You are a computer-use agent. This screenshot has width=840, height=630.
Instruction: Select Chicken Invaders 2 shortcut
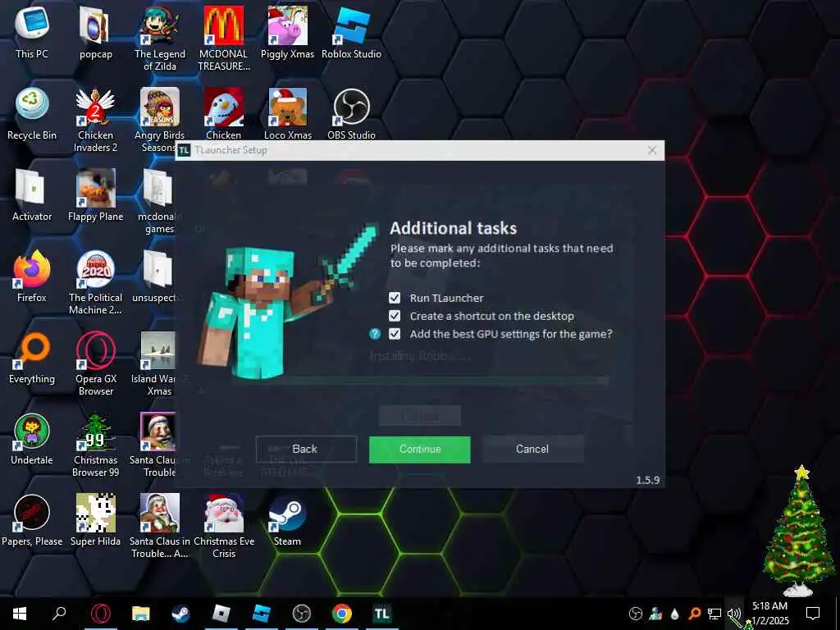(x=95, y=120)
